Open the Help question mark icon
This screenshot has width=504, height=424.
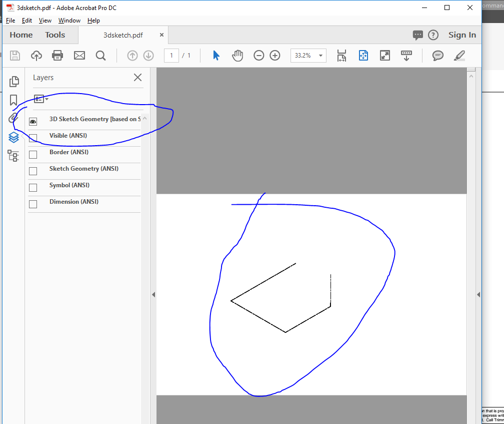click(x=433, y=35)
